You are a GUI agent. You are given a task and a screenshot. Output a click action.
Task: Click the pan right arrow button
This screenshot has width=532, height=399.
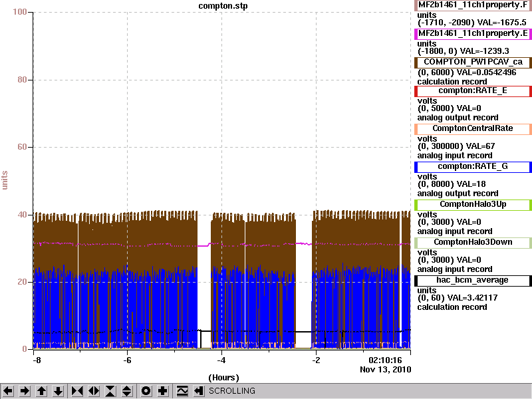point(25,391)
